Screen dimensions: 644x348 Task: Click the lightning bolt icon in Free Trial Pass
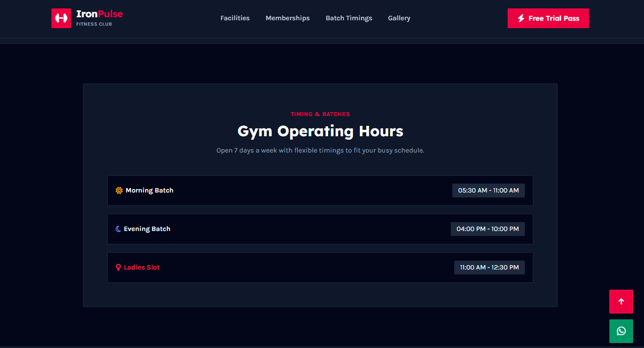tap(521, 18)
